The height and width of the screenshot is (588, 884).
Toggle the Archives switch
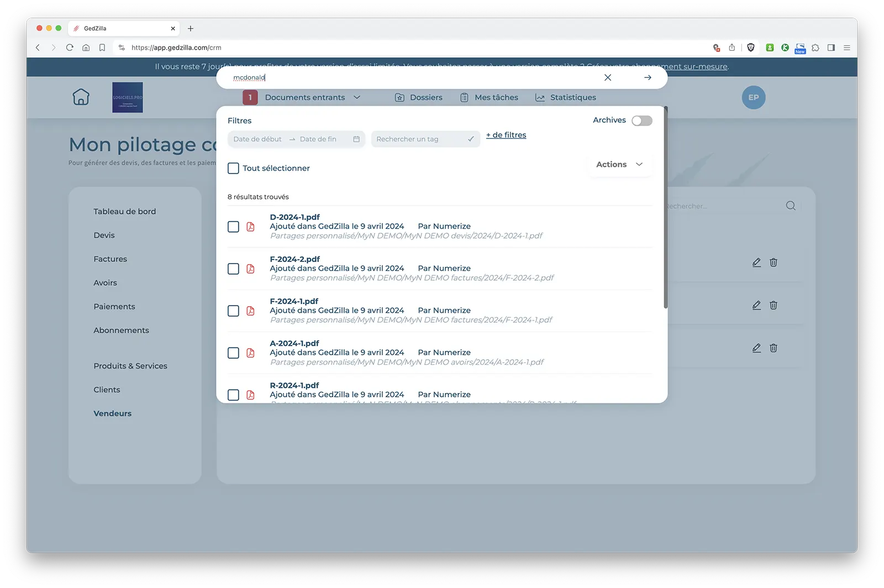click(x=642, y=120)
